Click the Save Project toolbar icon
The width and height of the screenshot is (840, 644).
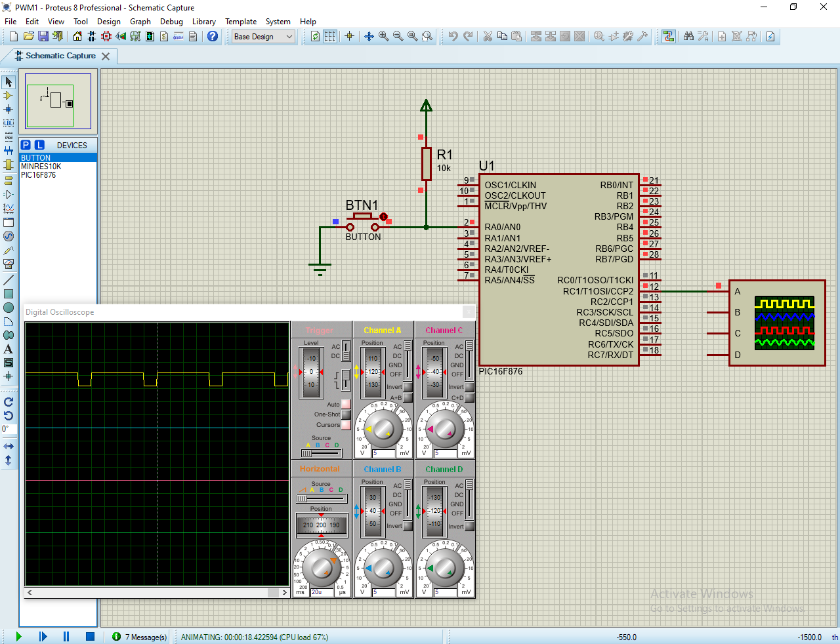click(43, 37)
